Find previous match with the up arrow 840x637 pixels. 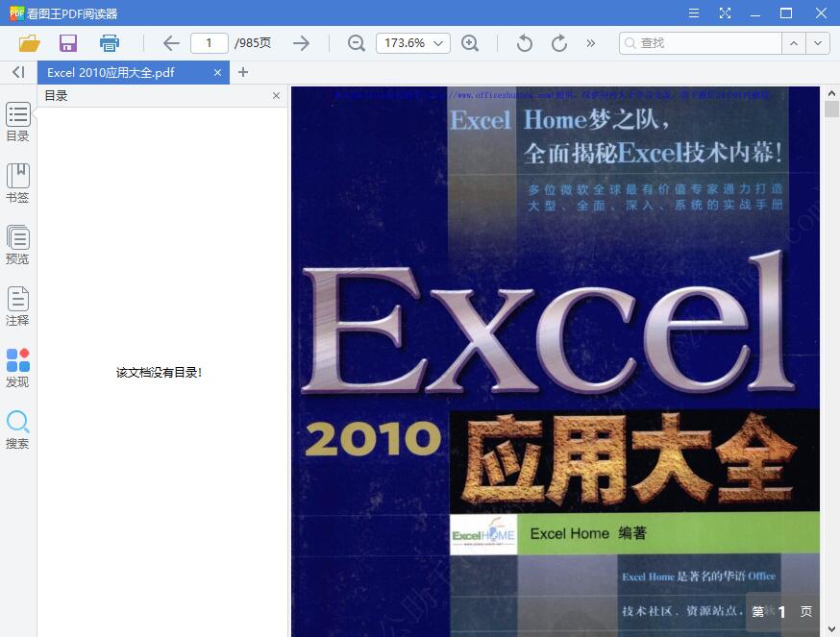794,43
